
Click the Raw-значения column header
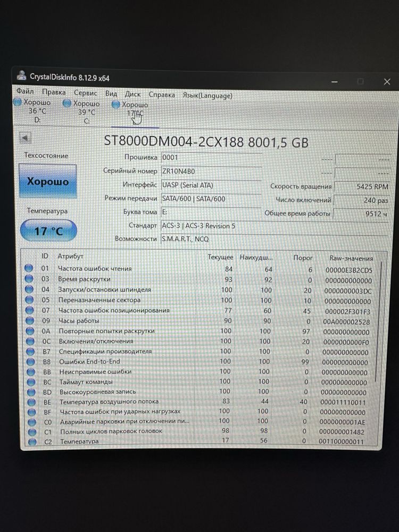[351, 259]
